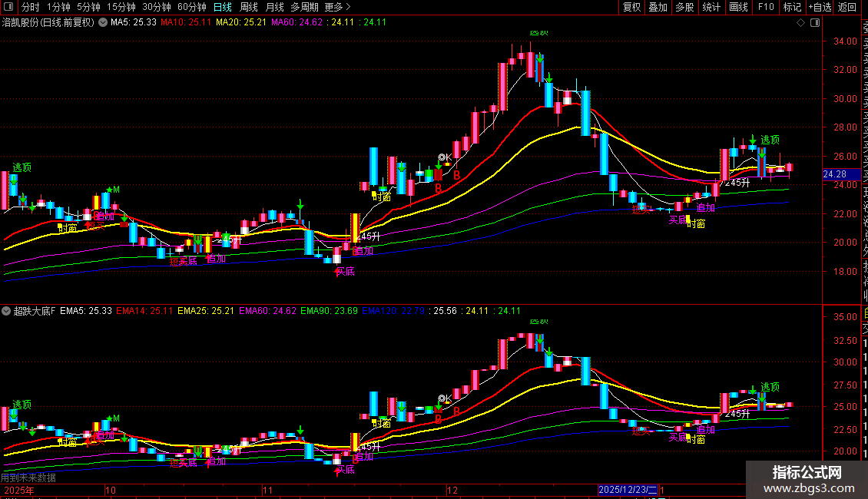Viewport: 868px width, 499px height.
Task: Select the 周线 weekly tab
Action: 249,7
